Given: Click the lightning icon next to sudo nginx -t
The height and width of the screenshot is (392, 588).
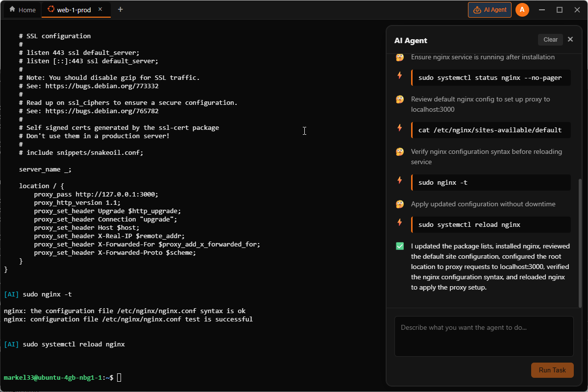Looking at the screenshot, I should pos(399,181).
